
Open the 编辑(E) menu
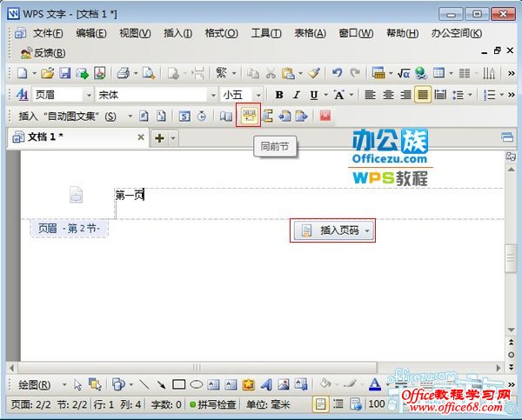click(91, 33)
